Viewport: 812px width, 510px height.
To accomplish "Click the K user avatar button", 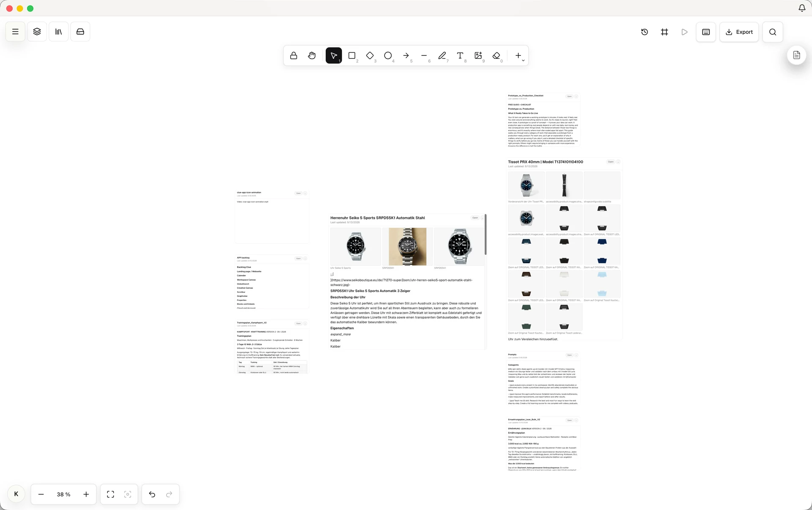I will click(x=16, y=494).
